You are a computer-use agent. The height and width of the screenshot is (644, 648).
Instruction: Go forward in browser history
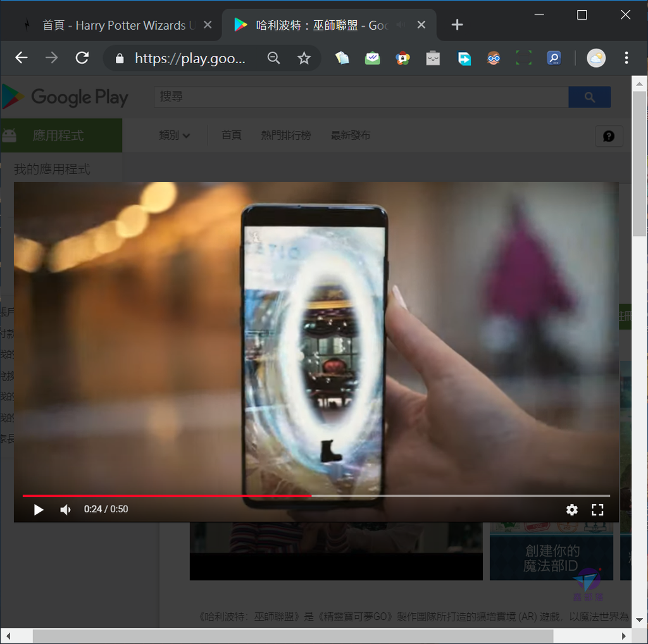[52, 58]
